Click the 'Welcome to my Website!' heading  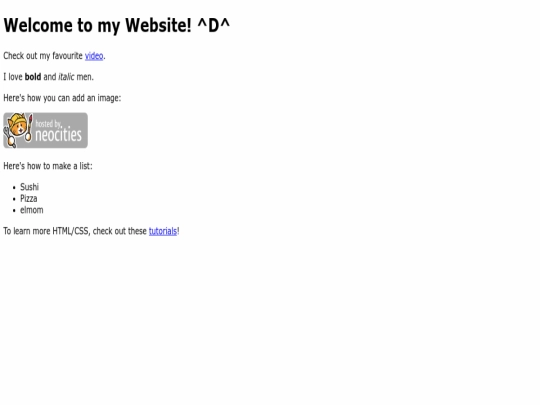pos(97,25)
